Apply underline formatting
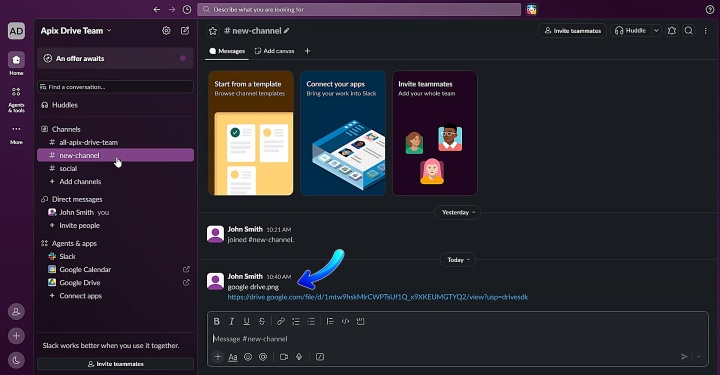Image resolution: width=720 pixels, height=375 pixels. tap(247, 321)
